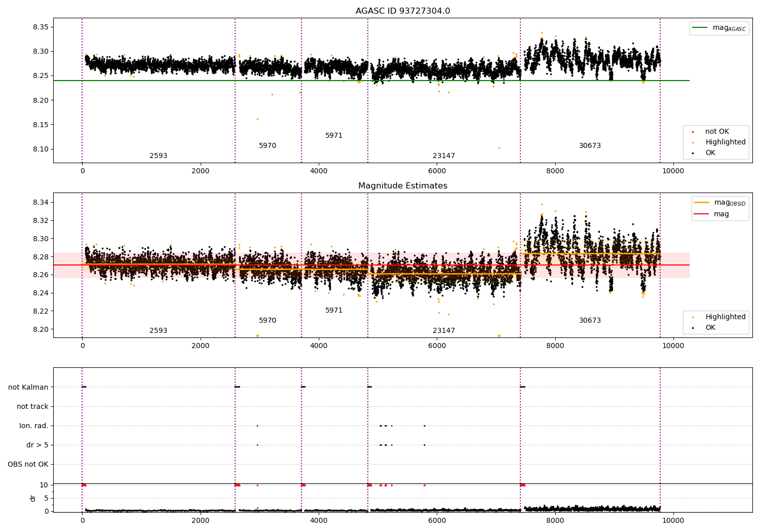Click the "Magnitude Estimates" panel title
Screen dimensions: 760x532
tap(403, 186)
